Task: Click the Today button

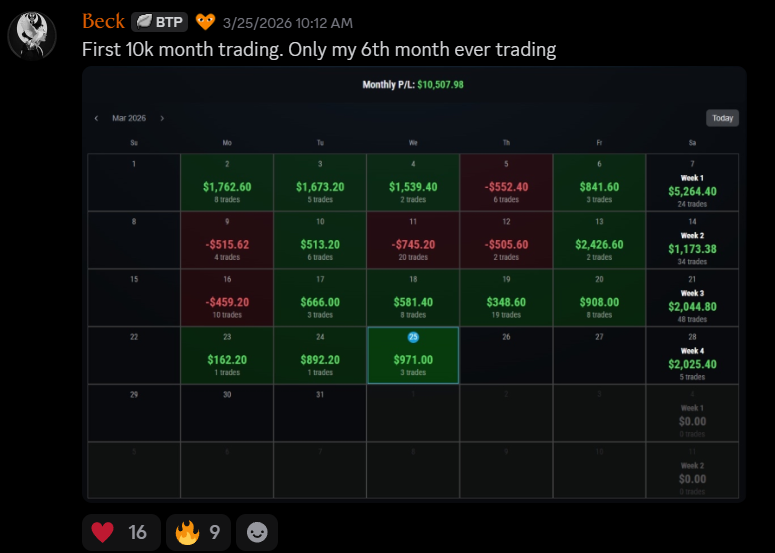Action: click(x=722, y=118)
